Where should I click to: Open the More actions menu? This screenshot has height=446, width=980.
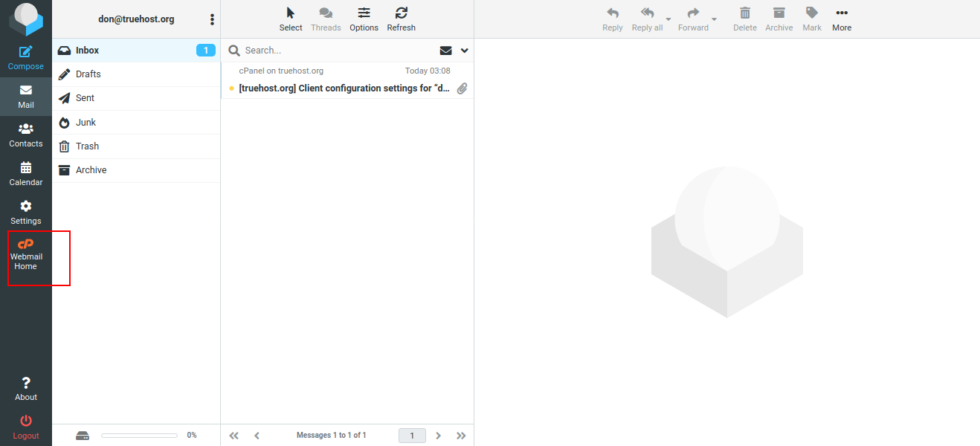[x=842, y=19]
